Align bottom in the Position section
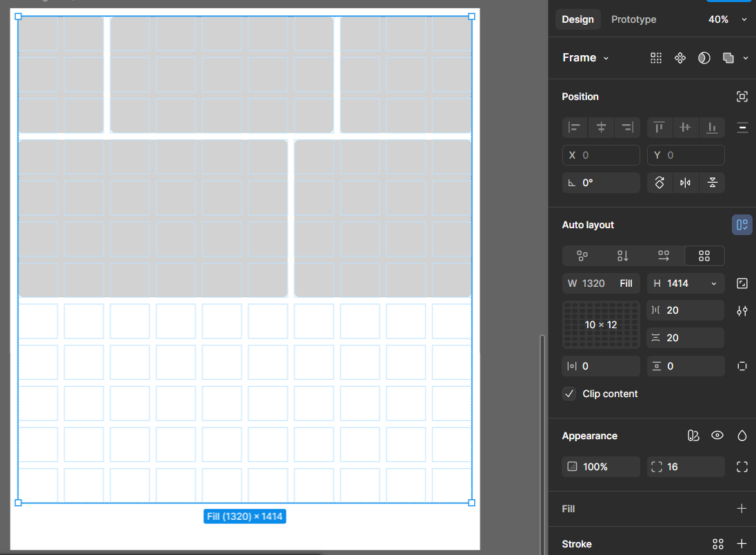 click(x=712, y=128)
